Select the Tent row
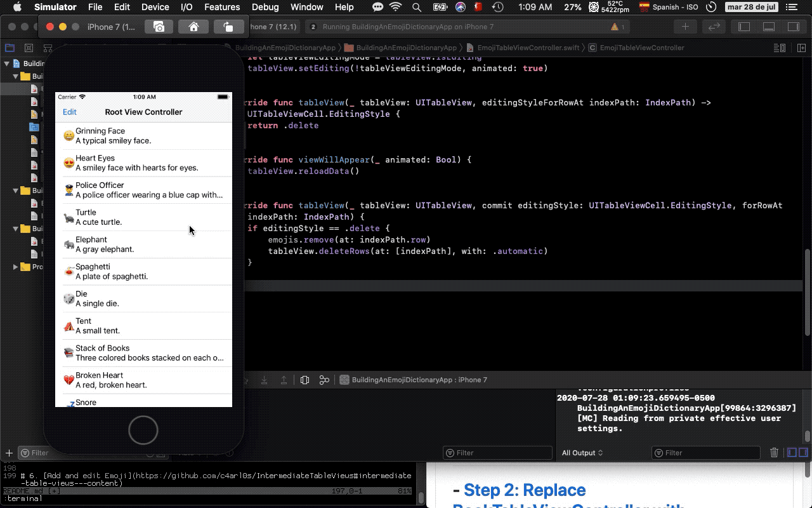This screenshot has width=812, height=508. [x=143, y=326]
